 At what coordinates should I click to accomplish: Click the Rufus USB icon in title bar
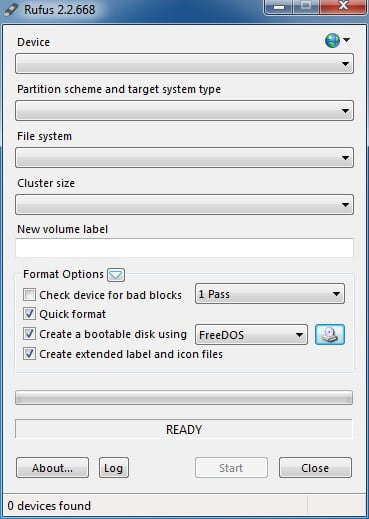click(x=11, y=9)
